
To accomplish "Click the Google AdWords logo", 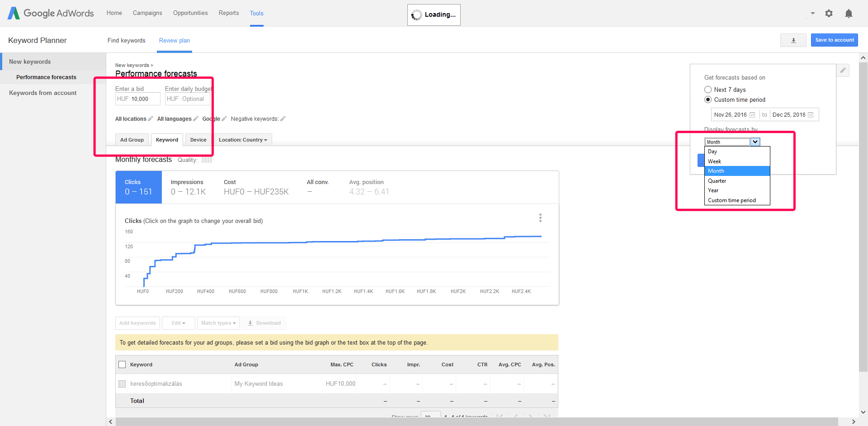I will click(x=51, y=13).
